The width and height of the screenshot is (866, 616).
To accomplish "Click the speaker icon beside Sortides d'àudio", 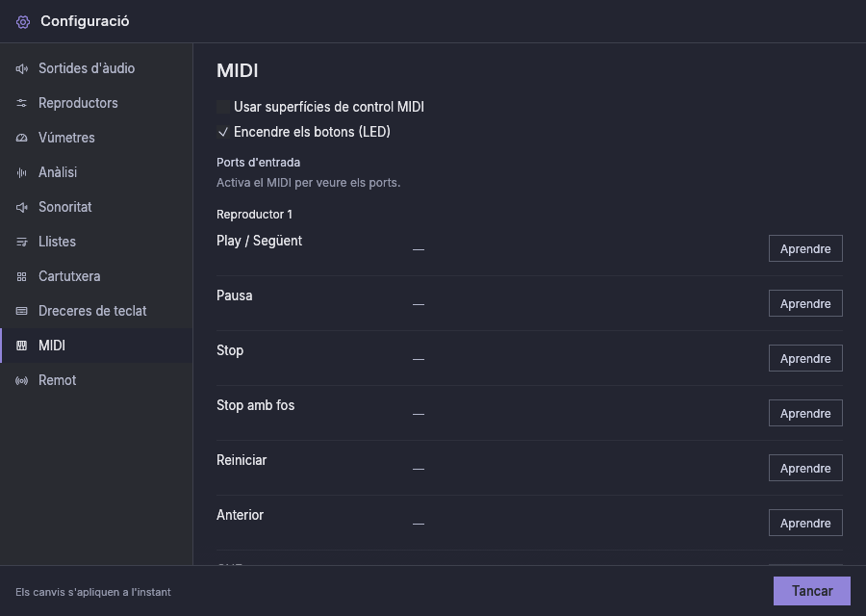I will coord(21,68).
